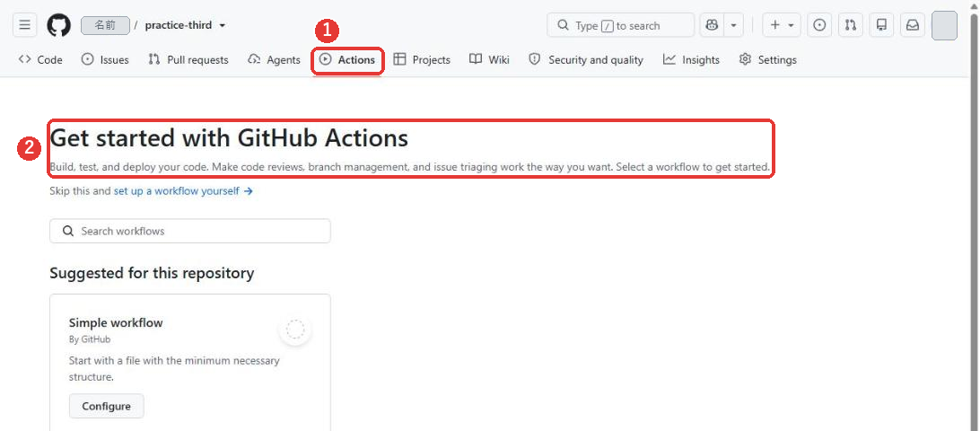Switch to the Issues tab

105,59
